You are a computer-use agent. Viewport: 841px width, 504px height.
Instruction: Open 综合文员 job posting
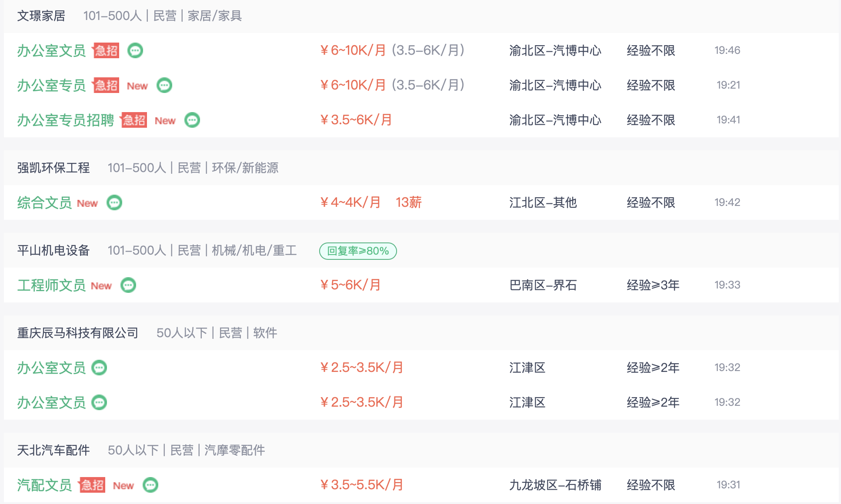click(x=44, y=202)
